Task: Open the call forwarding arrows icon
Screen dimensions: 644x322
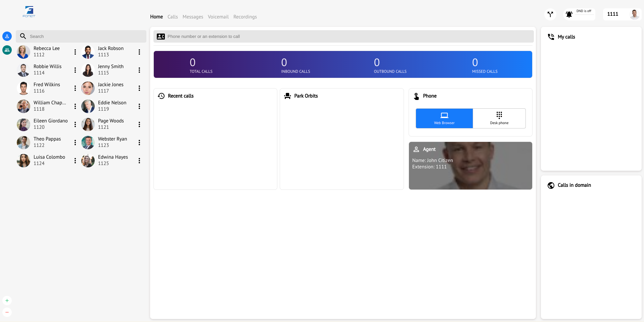Action: [550, 14]
